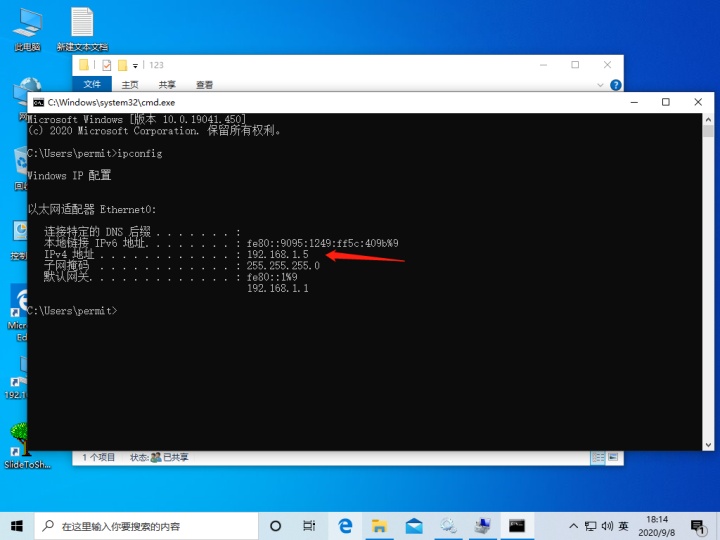This screenshot has width=720, height=540.
Task: Open the notification center icon
Action: pyautogui.click(x=698, y=527)
